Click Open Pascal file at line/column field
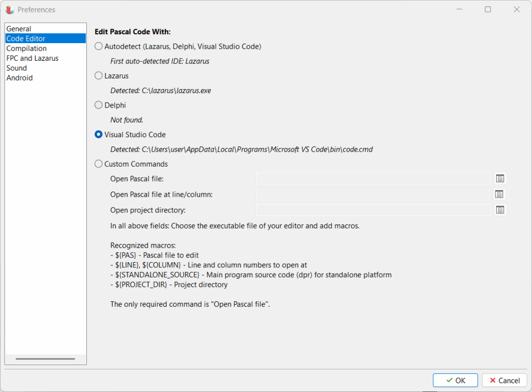 373,194
